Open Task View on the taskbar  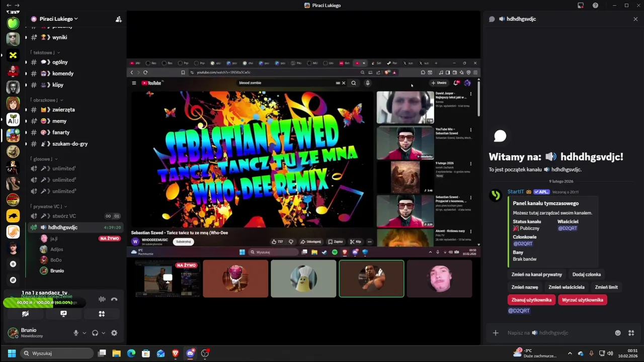point(102,353)
